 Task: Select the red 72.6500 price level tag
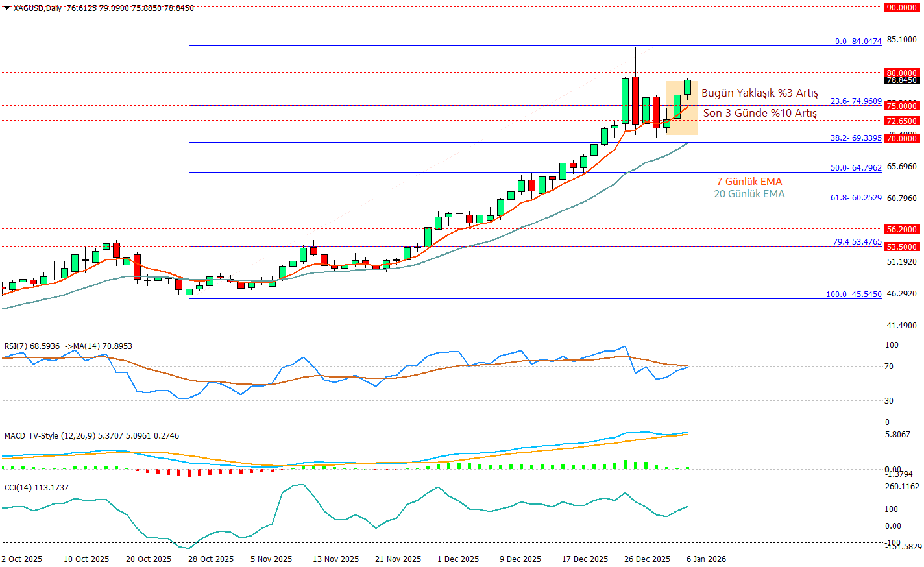pos(901,121)
